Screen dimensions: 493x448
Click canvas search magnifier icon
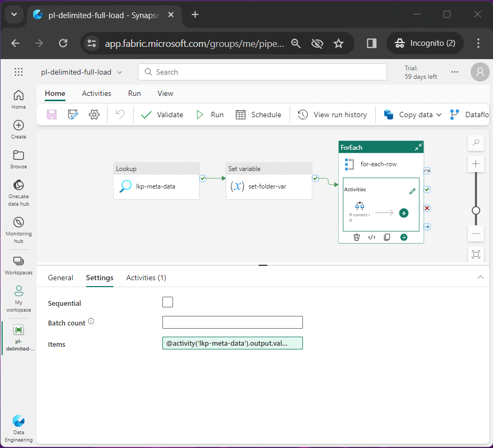[476, 143]
